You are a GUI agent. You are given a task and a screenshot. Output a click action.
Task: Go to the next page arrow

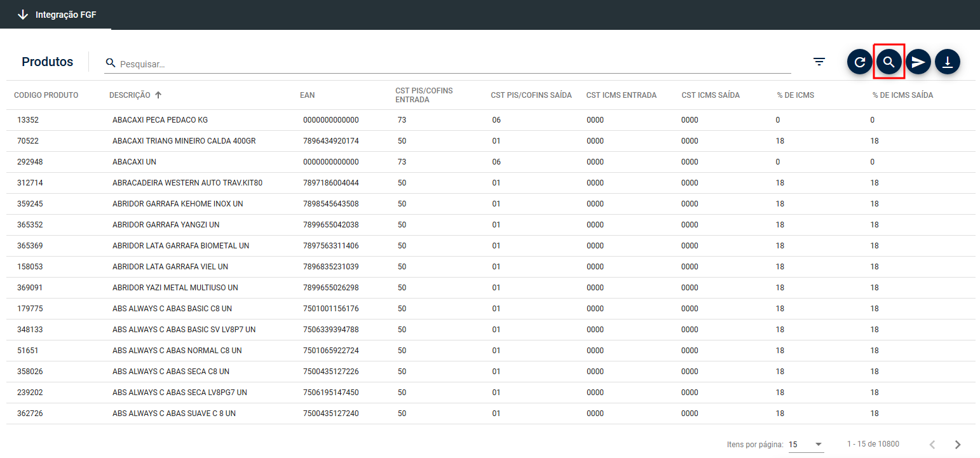pos(958,444)
